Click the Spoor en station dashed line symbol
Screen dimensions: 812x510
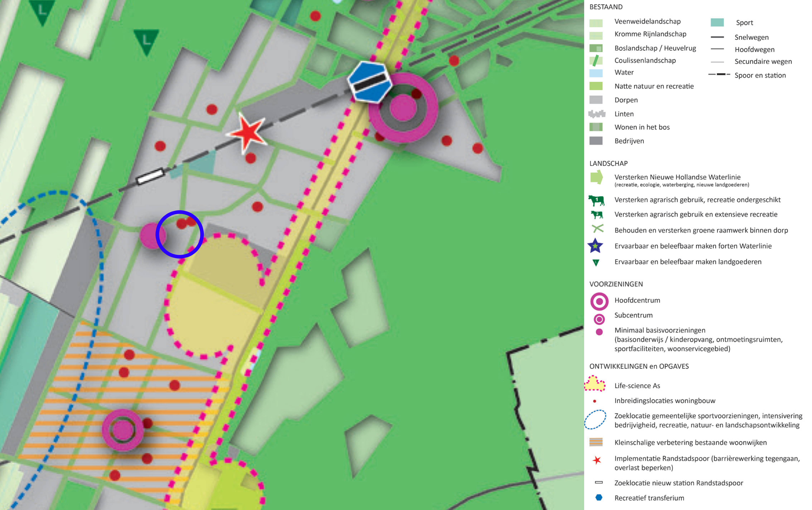[719, 74]
